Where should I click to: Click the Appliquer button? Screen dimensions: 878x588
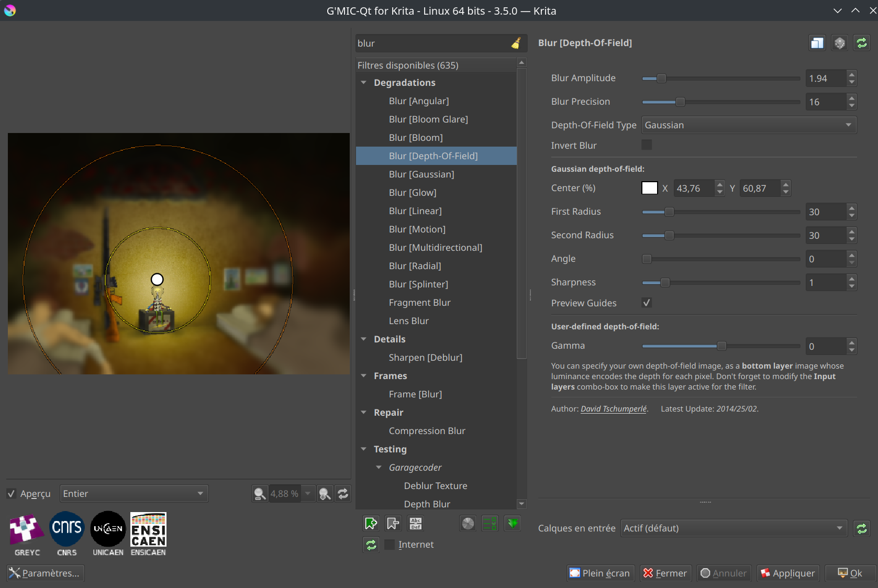pos(787,573)
